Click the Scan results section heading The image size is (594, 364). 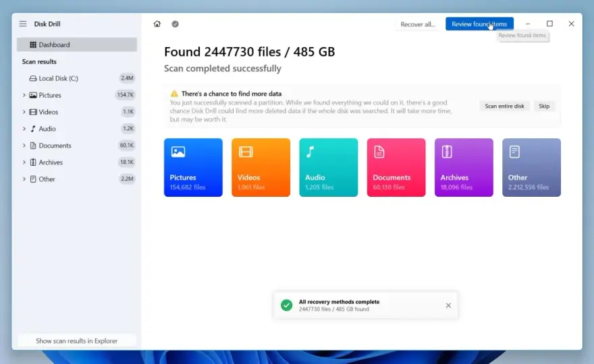pos(39,61)
